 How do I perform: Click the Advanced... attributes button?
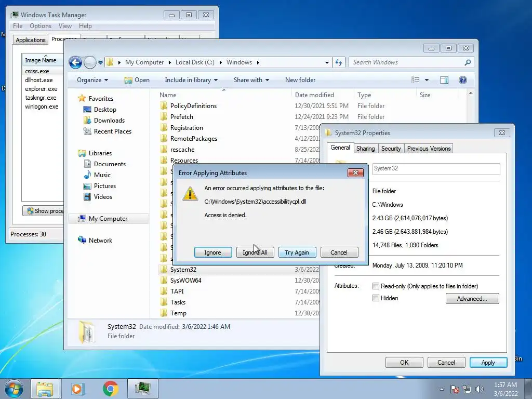[472, 299]
